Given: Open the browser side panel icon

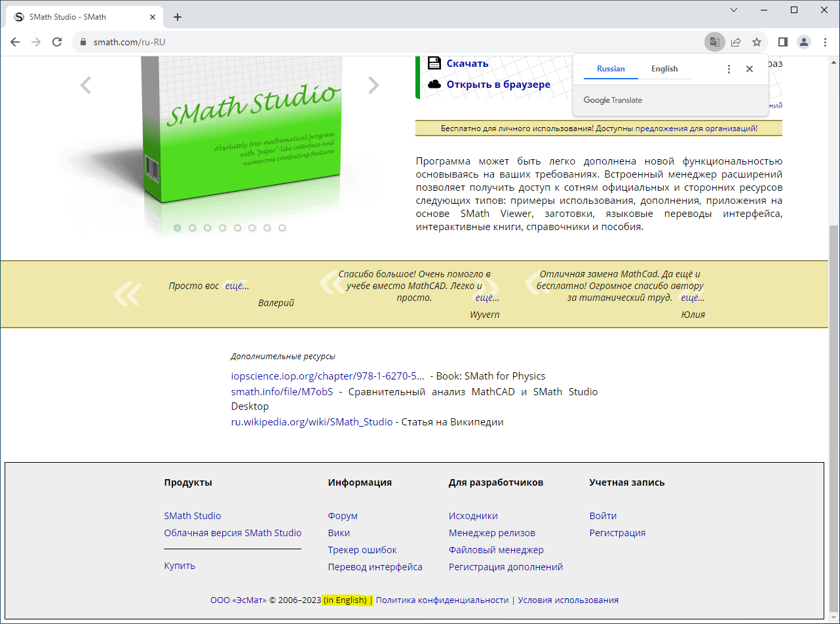Looking at the screenshot, I should click(x=783, y=42).
